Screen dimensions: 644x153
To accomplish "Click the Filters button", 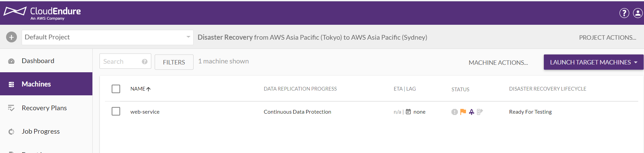I will click(174, 62).
